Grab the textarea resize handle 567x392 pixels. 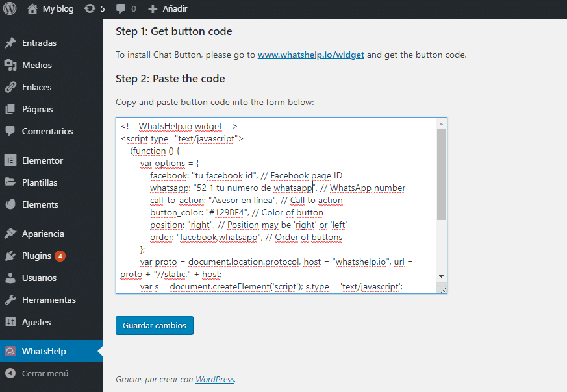tap(442, 289)
